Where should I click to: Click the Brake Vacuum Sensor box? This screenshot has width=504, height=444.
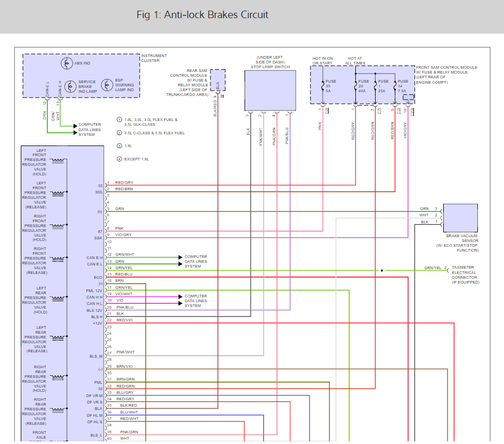tap(460, 217)
